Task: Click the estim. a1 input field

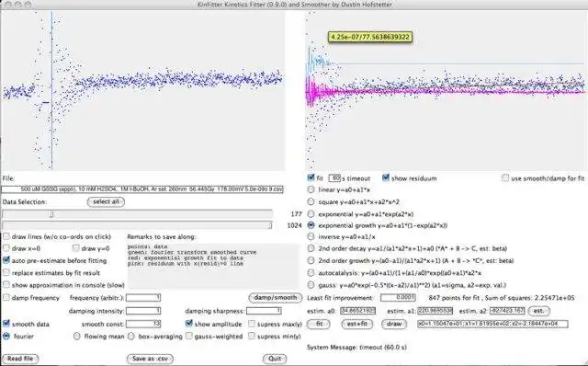Action: click(435, 311)
